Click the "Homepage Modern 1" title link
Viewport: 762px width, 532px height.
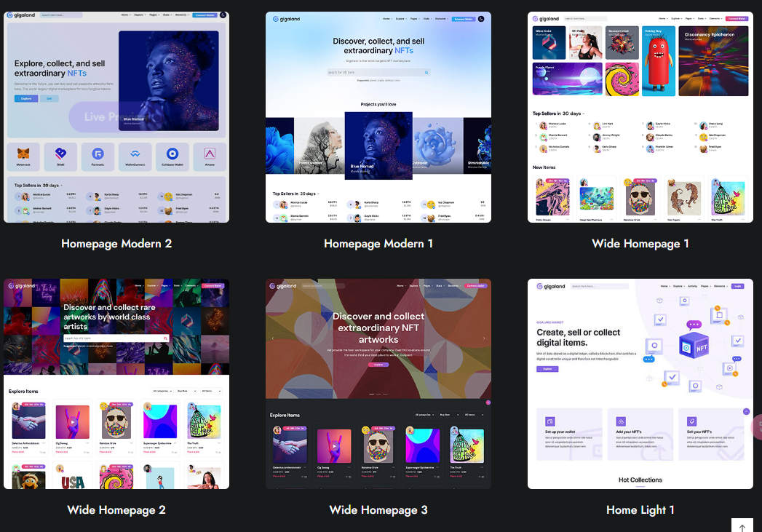(x=378, y=243)
